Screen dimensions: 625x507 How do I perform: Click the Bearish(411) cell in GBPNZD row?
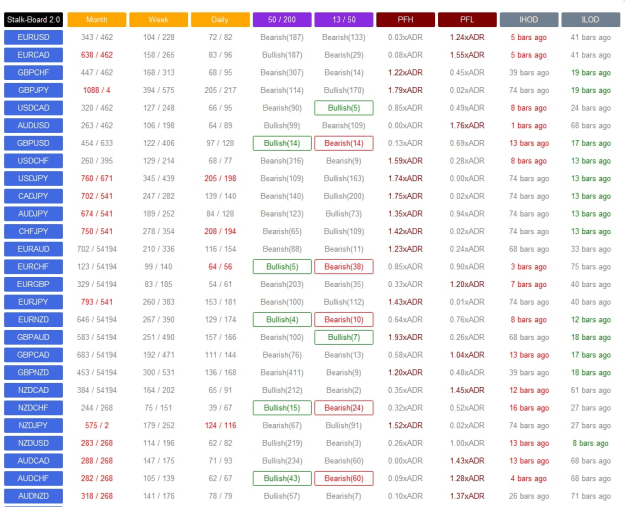pos(282,372)
